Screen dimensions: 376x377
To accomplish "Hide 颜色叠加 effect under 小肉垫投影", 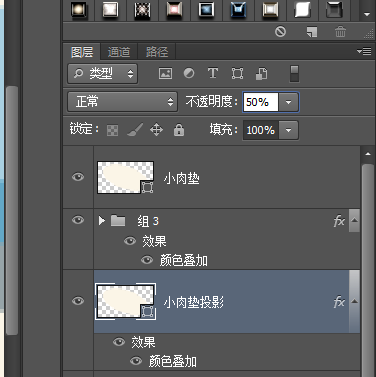I will [x=136, y=361].
